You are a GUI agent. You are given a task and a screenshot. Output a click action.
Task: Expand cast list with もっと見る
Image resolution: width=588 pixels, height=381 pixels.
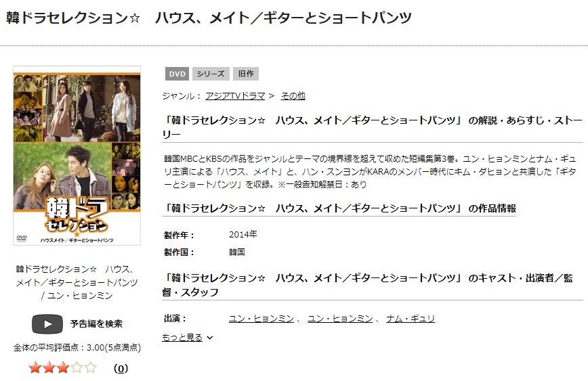click(182, 338)
